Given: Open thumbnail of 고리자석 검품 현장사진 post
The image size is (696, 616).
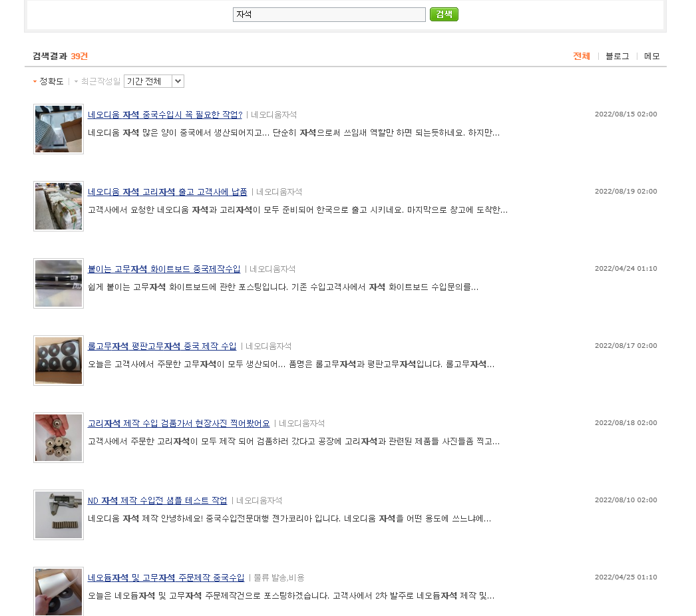Looking at the screenshot, I should click(x=59, y=438).
